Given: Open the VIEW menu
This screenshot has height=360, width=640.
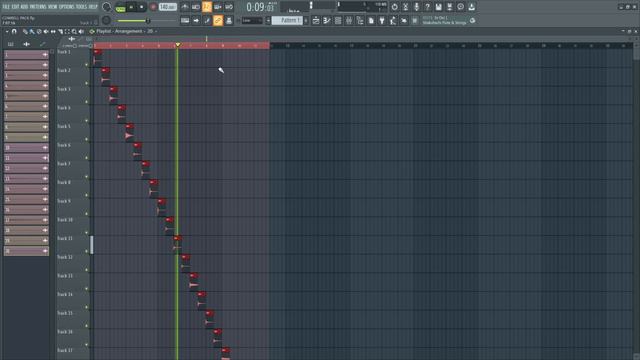Looking at the screenshot, I should point(53,7).
